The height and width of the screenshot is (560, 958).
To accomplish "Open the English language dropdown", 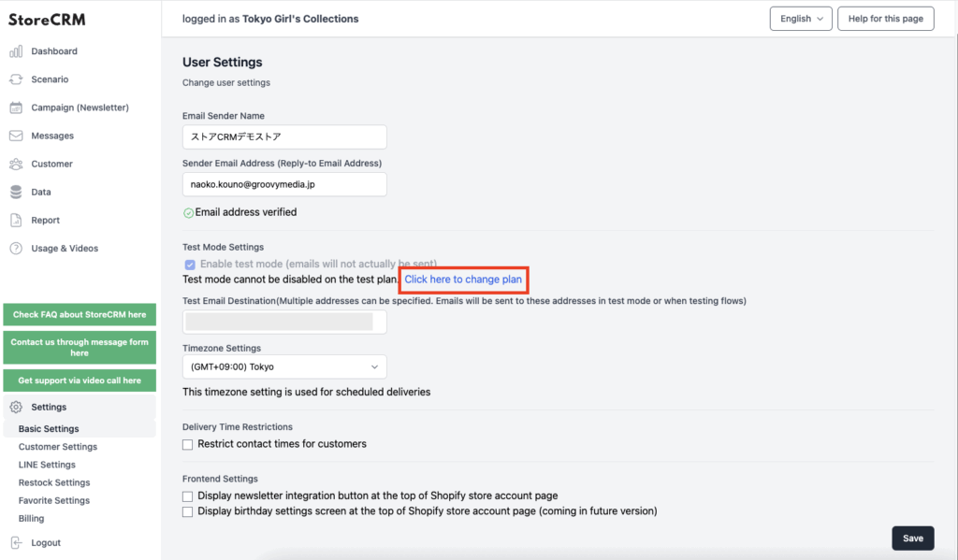I will coord(801,19).
